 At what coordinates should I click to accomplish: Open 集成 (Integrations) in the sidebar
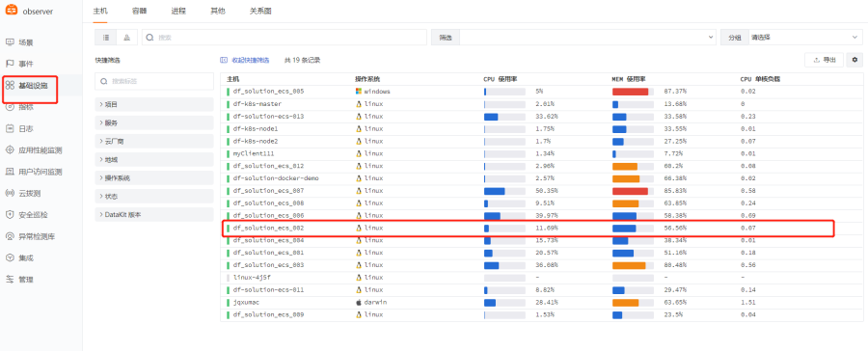point(26,258)
